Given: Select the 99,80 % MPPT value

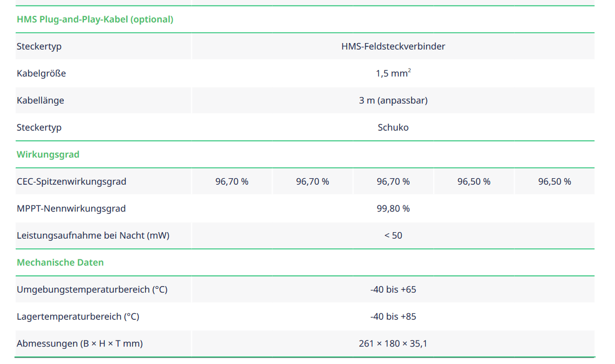Looking at the screenshot, I should (x=393, y=208).
